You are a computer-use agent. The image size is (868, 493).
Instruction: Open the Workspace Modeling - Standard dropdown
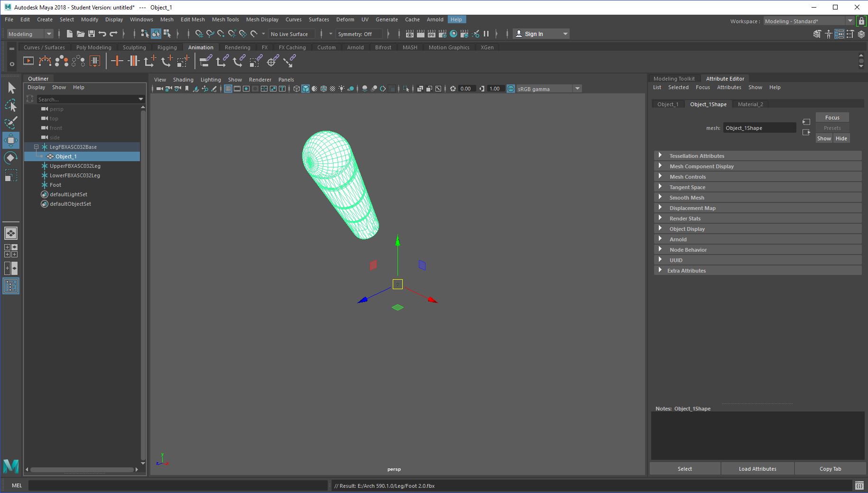point(808,21)
